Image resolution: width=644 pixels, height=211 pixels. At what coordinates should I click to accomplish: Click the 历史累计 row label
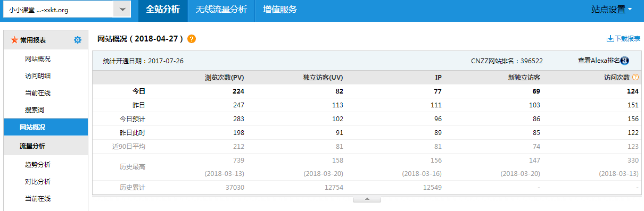click(x=133, y=188)
